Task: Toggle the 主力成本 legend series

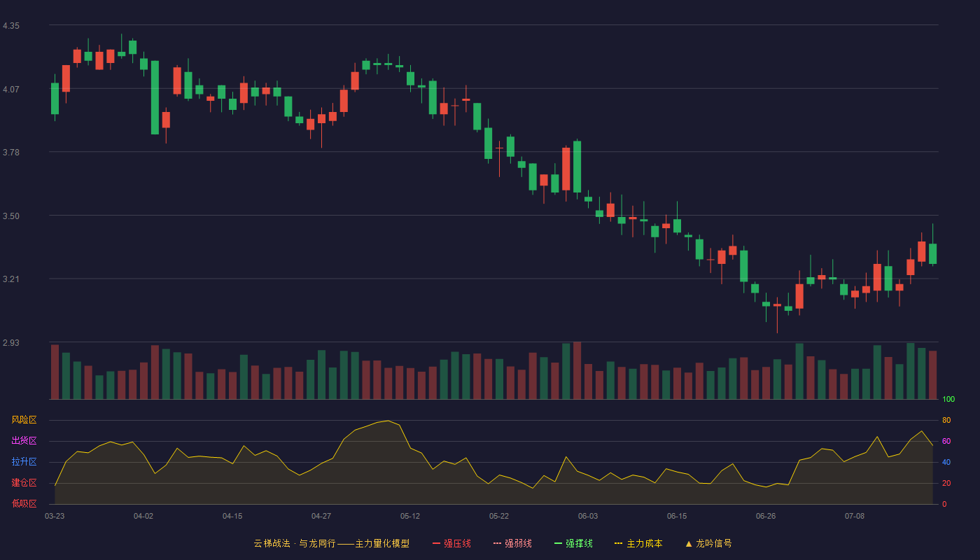Action: pyautogui.click(x=638, y=543)
